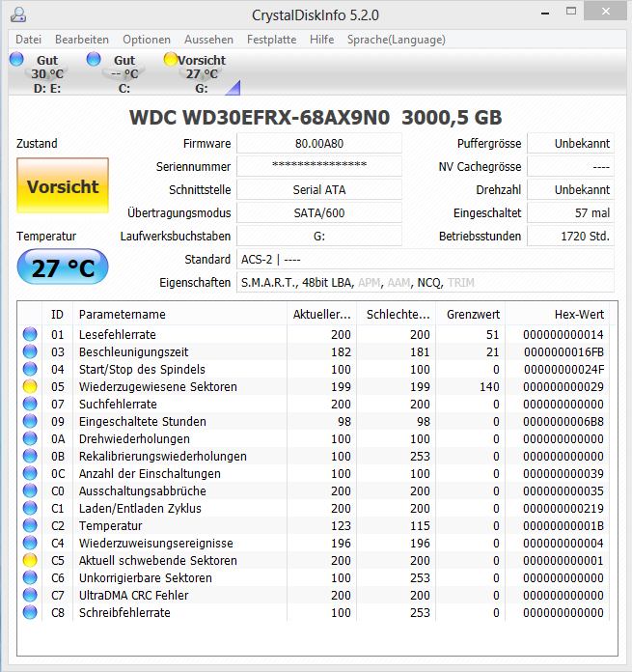Click the status icon for Anzahl der Einschaltungen
632x672 pixels.
(x=30, y=473)
